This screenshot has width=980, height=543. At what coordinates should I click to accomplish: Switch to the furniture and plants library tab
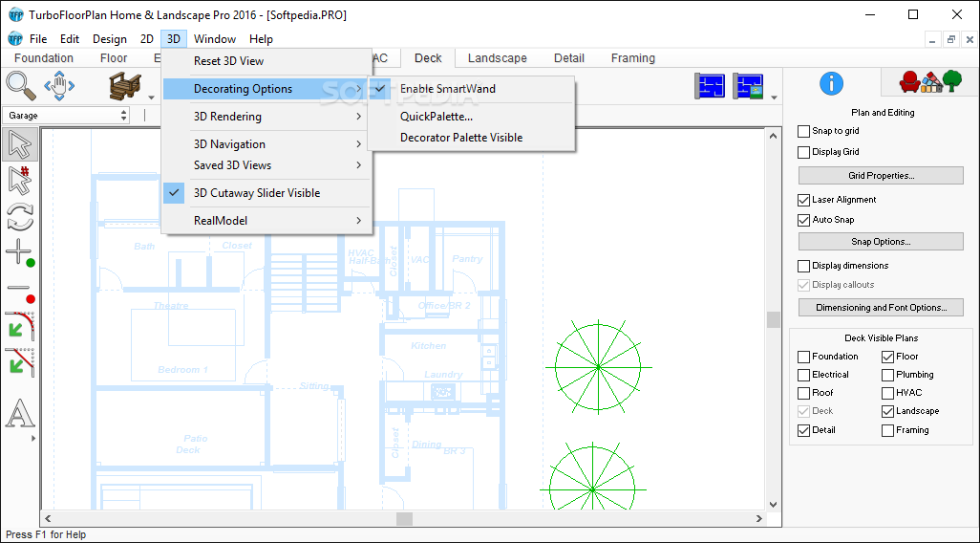click(930, 81)
